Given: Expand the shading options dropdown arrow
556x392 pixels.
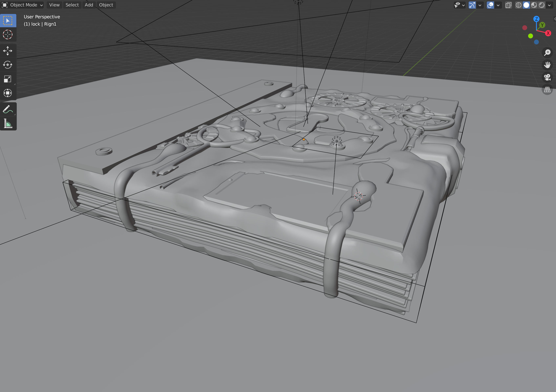Looking at the screenshot, I should (550, 5).
